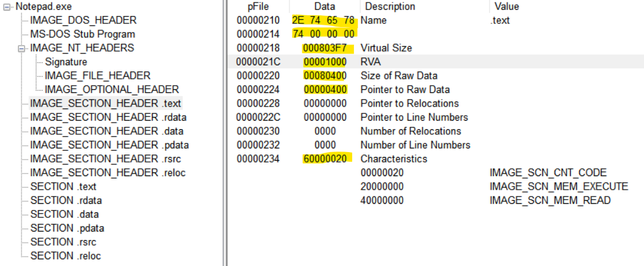This screenshot has width=644, height=266.
Task: Collapse the IMAGE_NT_HEADERS tree node
Action: point(22,49)
